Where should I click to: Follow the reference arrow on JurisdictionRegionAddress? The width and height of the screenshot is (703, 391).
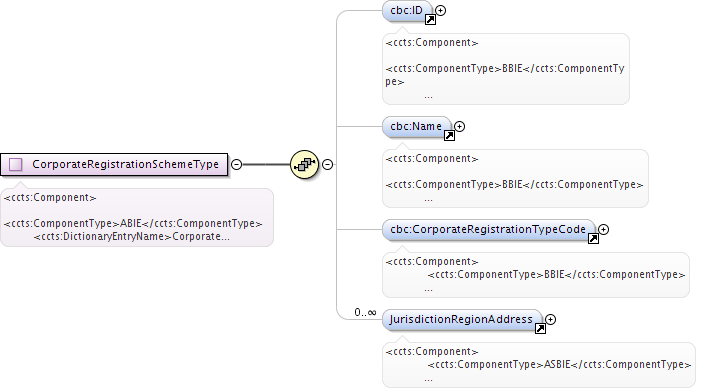tap(540, 329)
